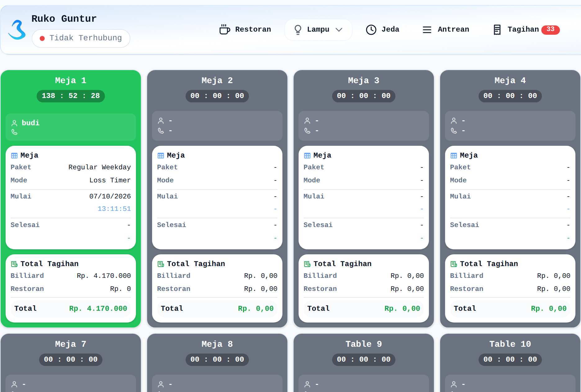Select the Meja 1 card header
Screen dimensions: 581x392
click(71, 81)
